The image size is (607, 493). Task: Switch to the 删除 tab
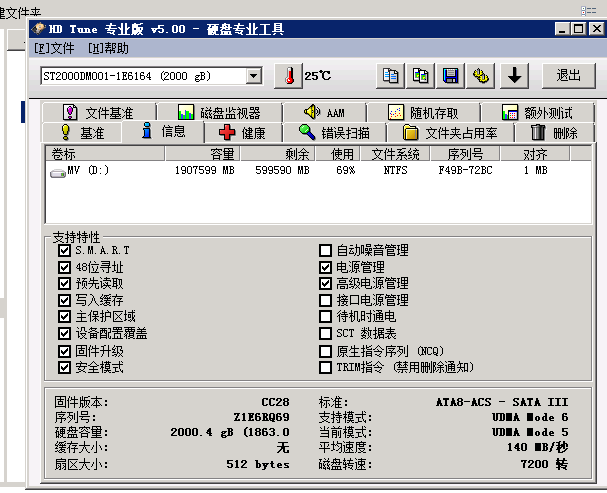click(x=554, y=133)
